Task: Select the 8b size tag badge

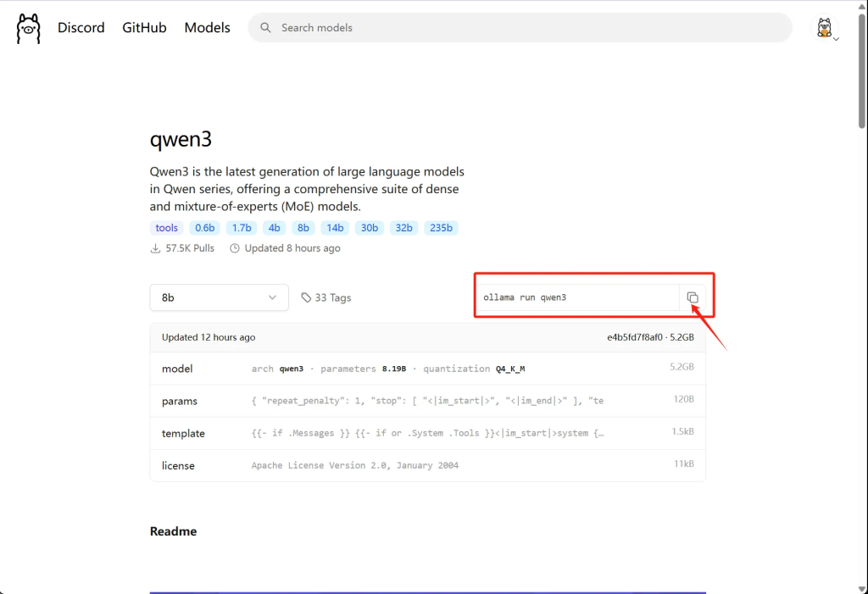Action: pyautogui.click(x=303, y=228)
